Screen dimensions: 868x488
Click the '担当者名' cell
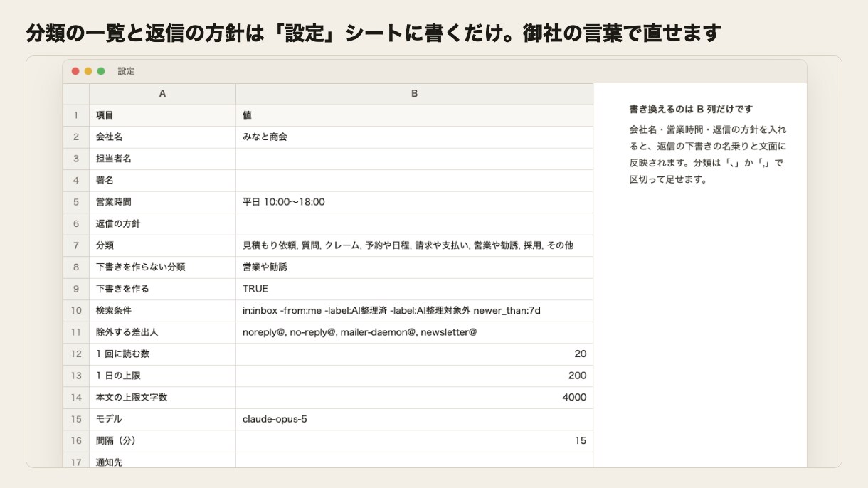click(x=162, y=159)
